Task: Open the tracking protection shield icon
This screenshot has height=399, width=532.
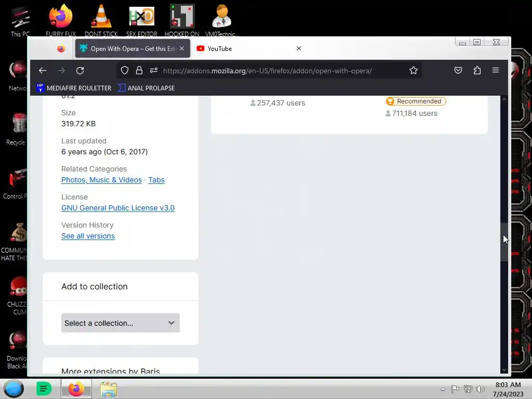Action: point(125,70)
